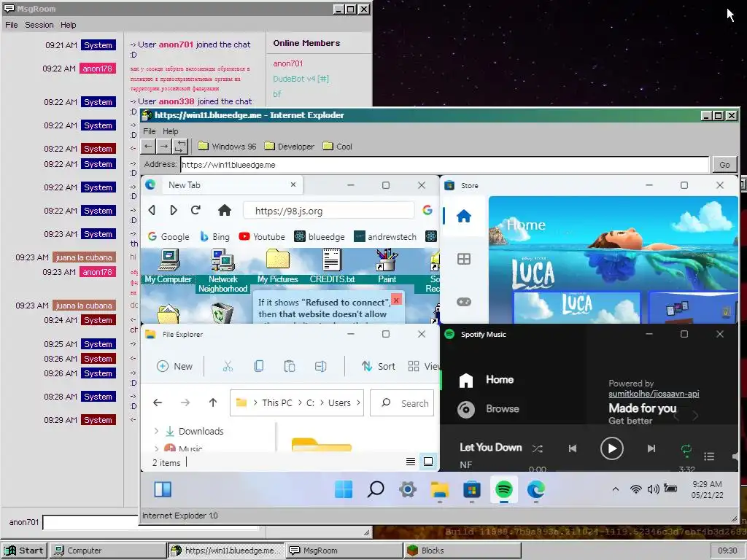Select the Store Home sidebar icon
747x560 pixels.
[463, 216]
